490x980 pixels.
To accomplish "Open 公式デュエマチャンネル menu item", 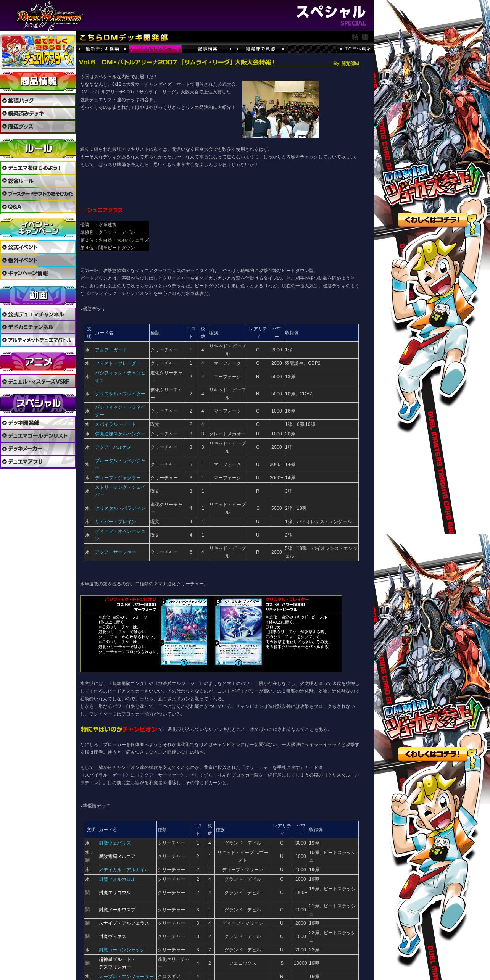I will [x=38, y=314].
